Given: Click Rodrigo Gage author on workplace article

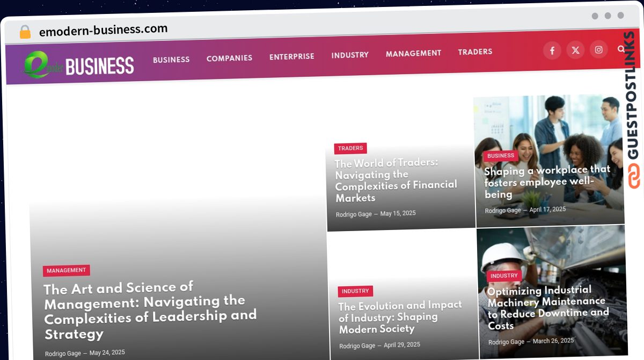Looking at the screenshot, I should (503, 211).
